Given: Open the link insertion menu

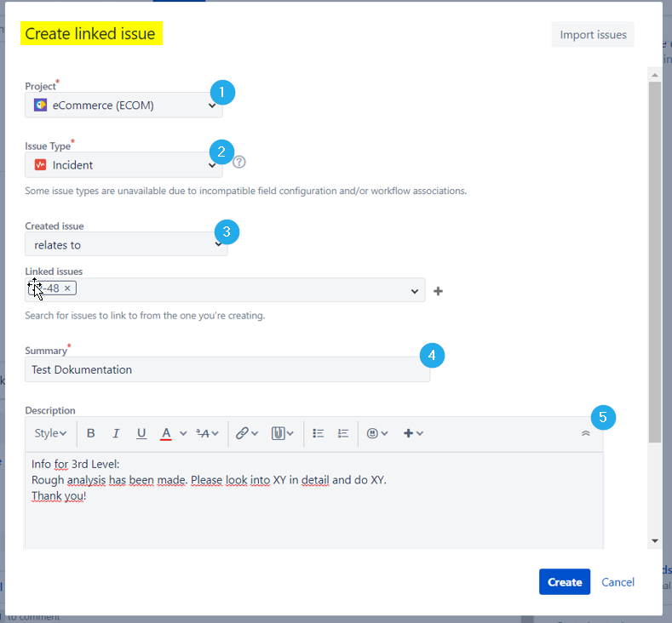Looking at the screenshot, I should pyautogui.click(x=243, y=433).
